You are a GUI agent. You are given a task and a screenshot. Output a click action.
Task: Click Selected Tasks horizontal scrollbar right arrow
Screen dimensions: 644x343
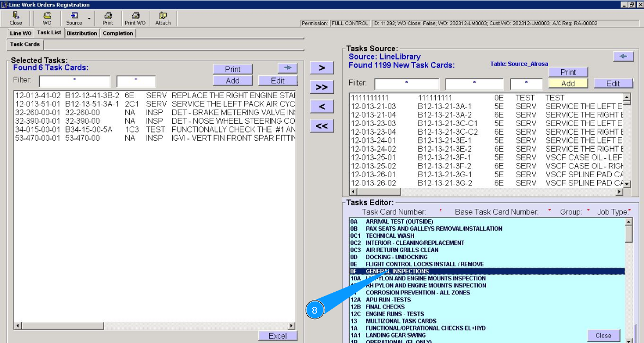(291, 326)
